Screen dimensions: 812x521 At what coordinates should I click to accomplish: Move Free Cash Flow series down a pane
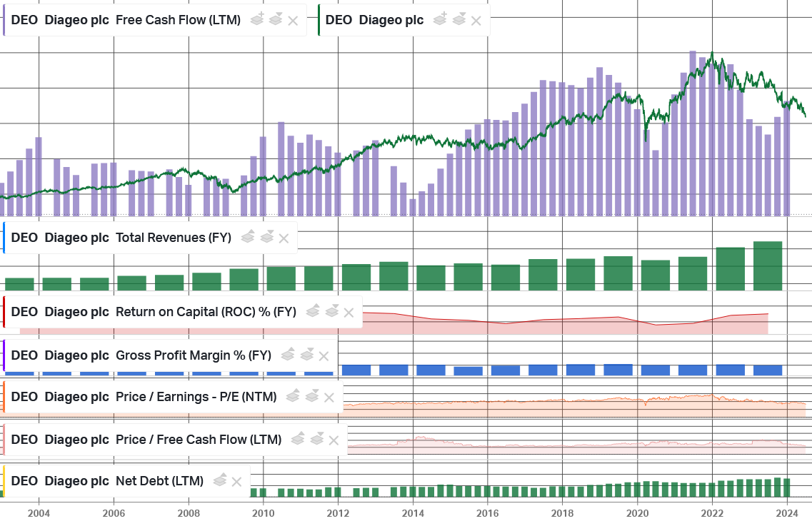[x=276, y=19]
